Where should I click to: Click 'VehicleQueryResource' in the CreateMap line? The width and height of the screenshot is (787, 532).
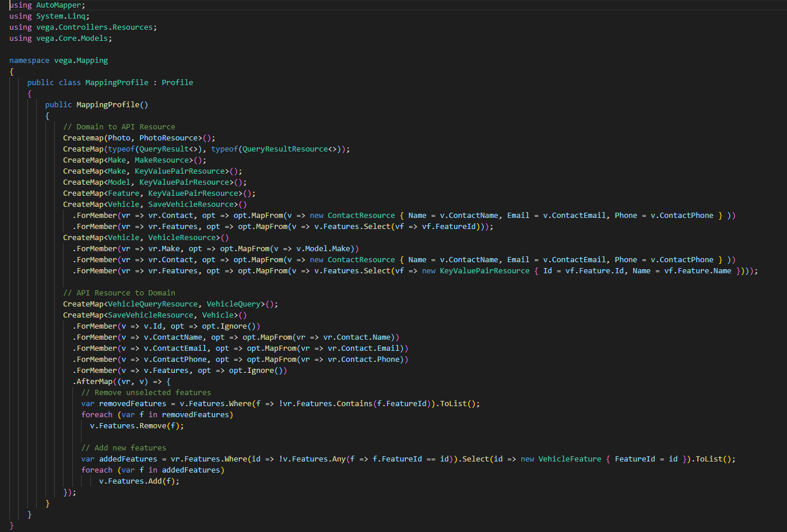tap(153, 304)
